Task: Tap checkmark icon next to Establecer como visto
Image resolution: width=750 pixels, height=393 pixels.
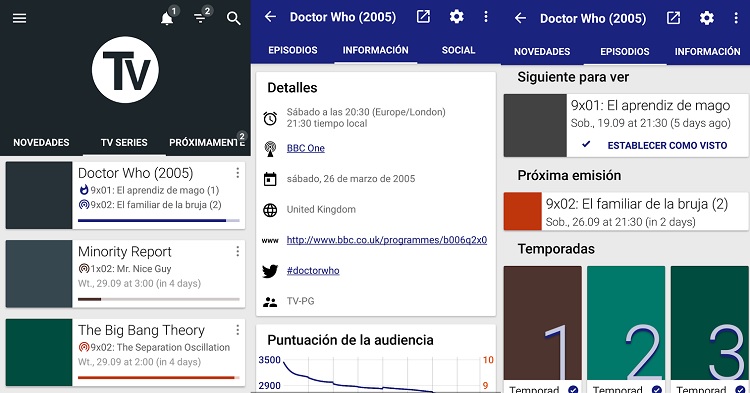Action: [586, 144]
